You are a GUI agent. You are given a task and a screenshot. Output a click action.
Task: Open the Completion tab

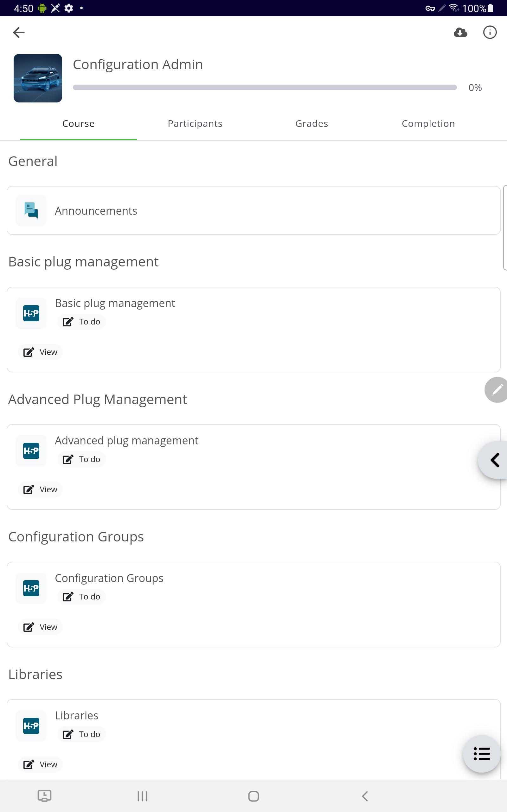tap(428, 123)
